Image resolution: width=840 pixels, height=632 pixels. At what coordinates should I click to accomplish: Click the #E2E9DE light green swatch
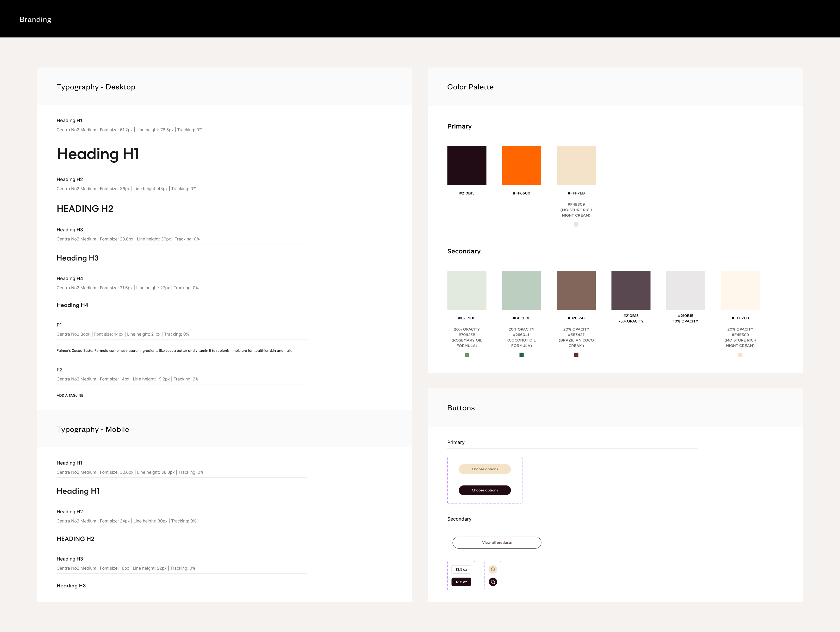467,290
